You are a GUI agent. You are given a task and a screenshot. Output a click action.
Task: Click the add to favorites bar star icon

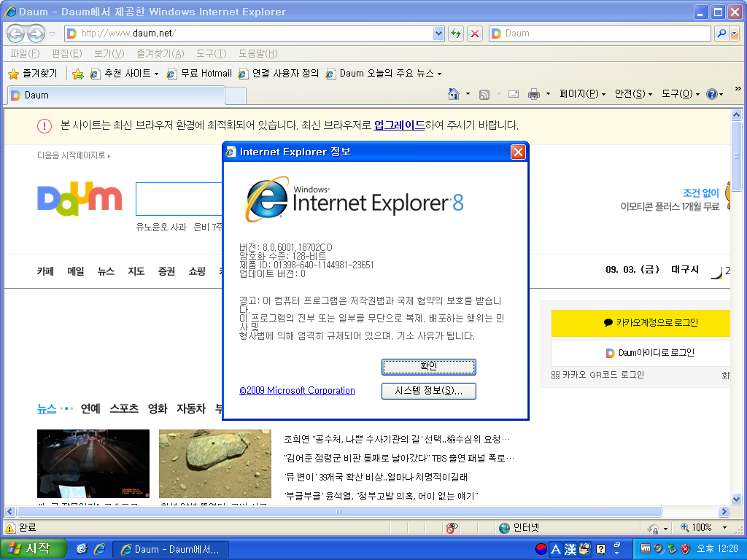[77, 74]
